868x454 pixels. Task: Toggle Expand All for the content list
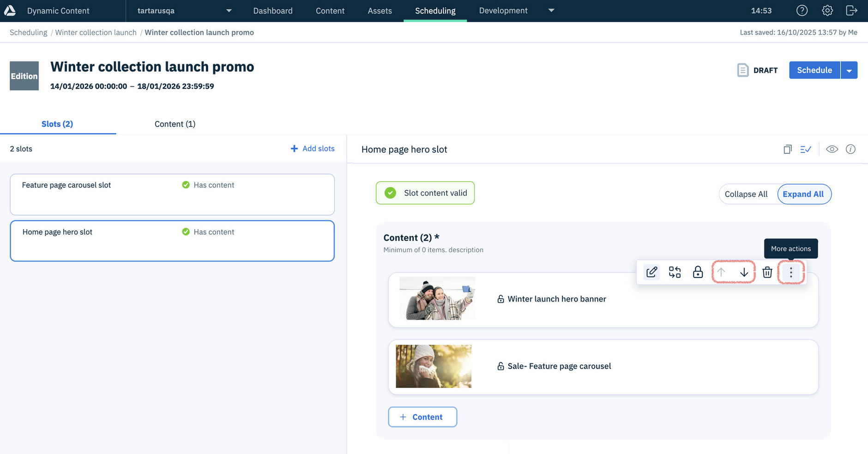coord(804,194)
